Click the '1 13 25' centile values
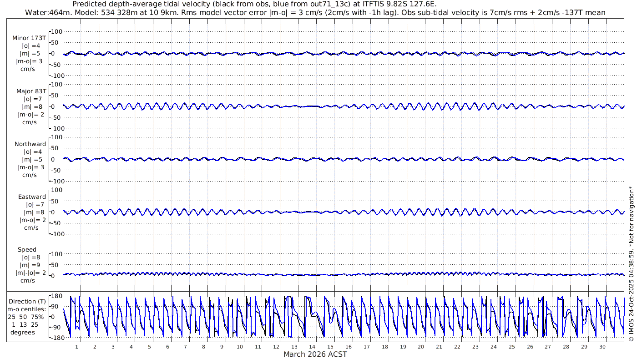 (x=25, y=325)
